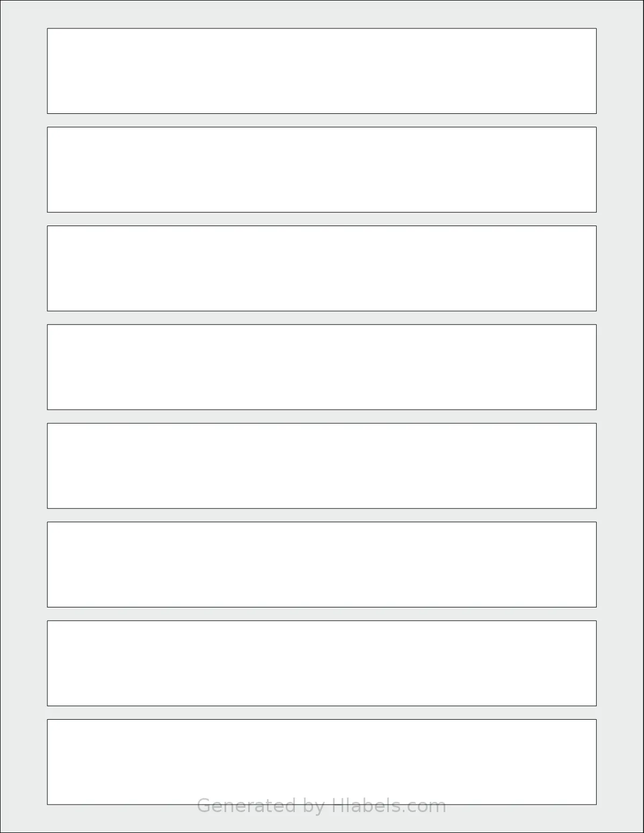The width and height of the screenshot is (644, 833).
Task: Select the fourth label rectangle from the top
Action: tap(322, 367)
